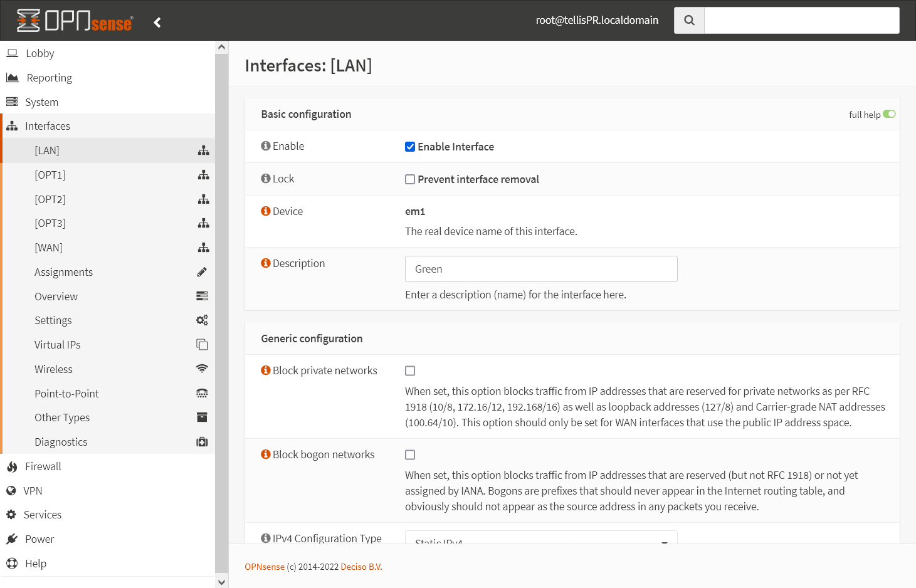Click the Virtual IPs copy icon
This screenshot has width=916, height=588.
pos(201,344)
